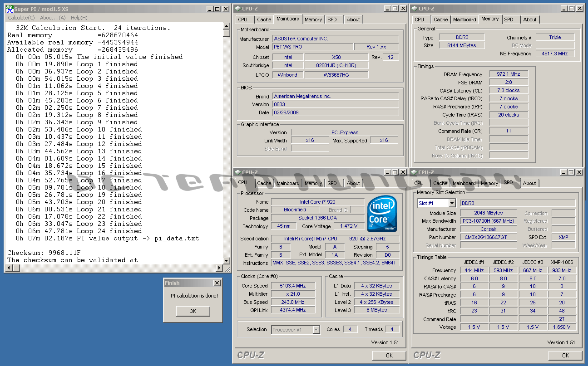Click the Name field Intel Core i7 920
The image size is (588, 366).
318,201
